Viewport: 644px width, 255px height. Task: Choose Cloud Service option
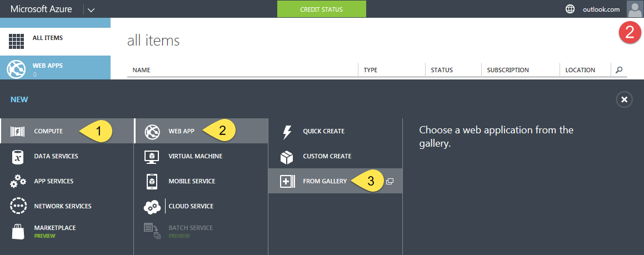point(201,206)
